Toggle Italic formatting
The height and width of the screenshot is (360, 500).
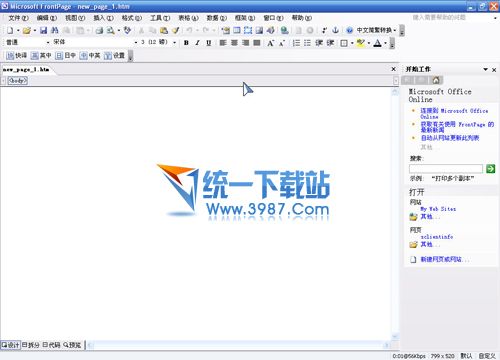pyautogui.click(x=197, y=43)
